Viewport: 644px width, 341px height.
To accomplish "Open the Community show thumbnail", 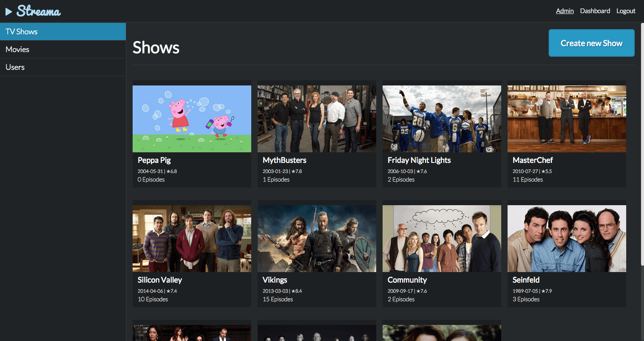I will pyautogui.click(x=442, y=239).
